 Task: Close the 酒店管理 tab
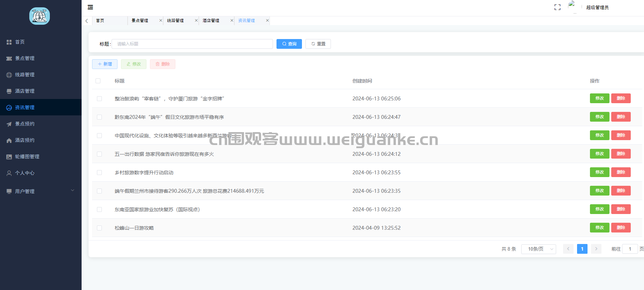tap(232, 21)
